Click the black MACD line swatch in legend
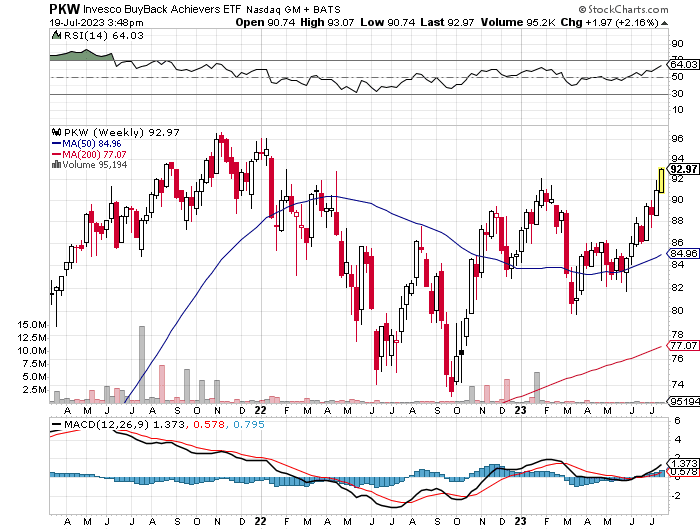The width and height of the screenshot is (700, 530). pos(56,424)
